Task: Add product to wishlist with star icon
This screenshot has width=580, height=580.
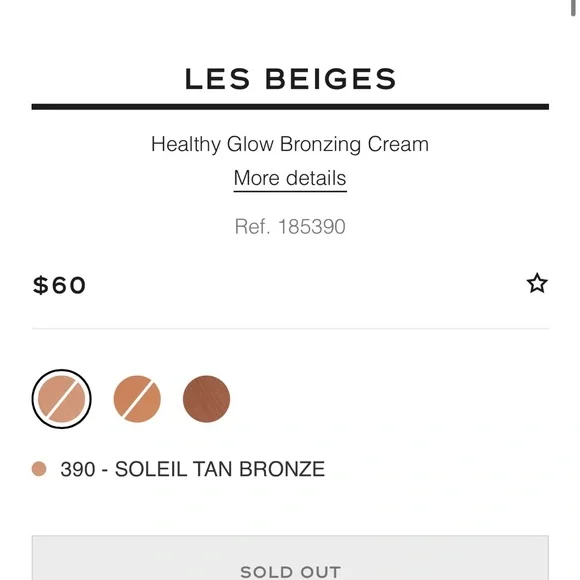Action: [x=537, y=283]
